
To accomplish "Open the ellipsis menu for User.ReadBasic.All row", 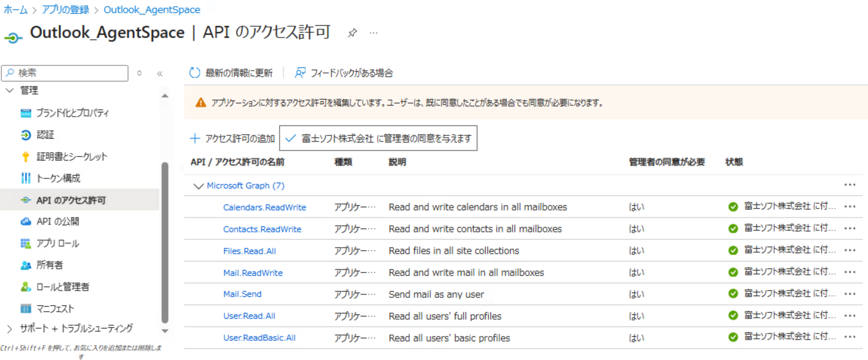I will (850, 337).
